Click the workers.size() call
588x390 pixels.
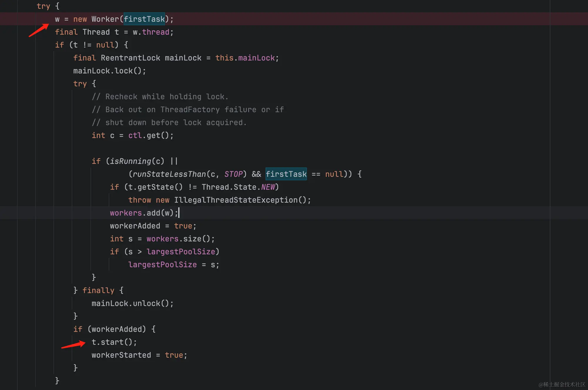pyautogui.click(x=180, y=239)
